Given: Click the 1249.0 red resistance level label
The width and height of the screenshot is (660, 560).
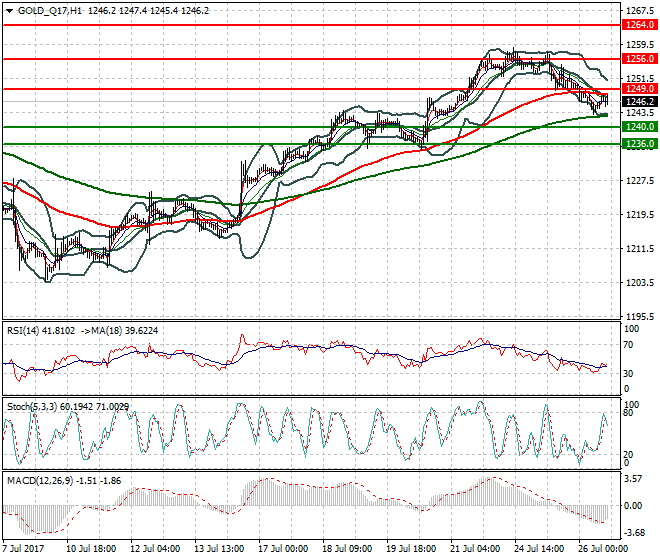Looking at the screenshot, I should pyautogui.click(x=640, y=89).
